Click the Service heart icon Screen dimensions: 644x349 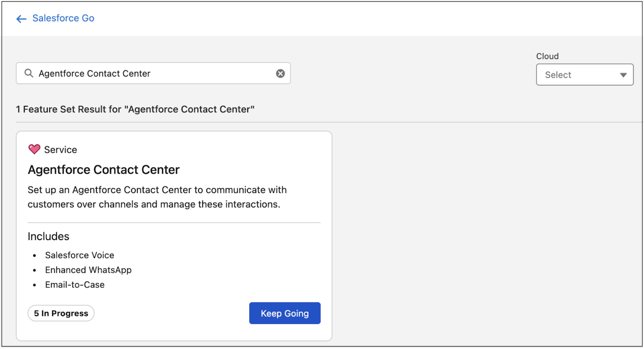34,149
